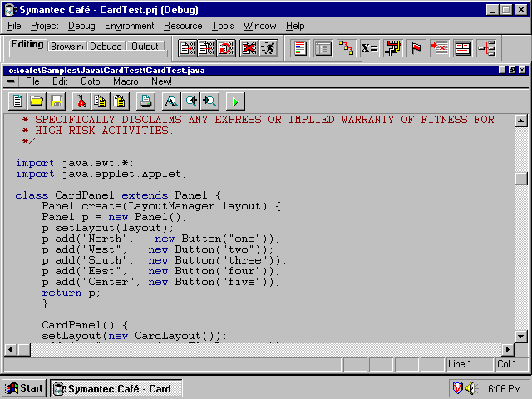Click the antivirus shield tray icon
532x399 pixels.
click(458, 387)
